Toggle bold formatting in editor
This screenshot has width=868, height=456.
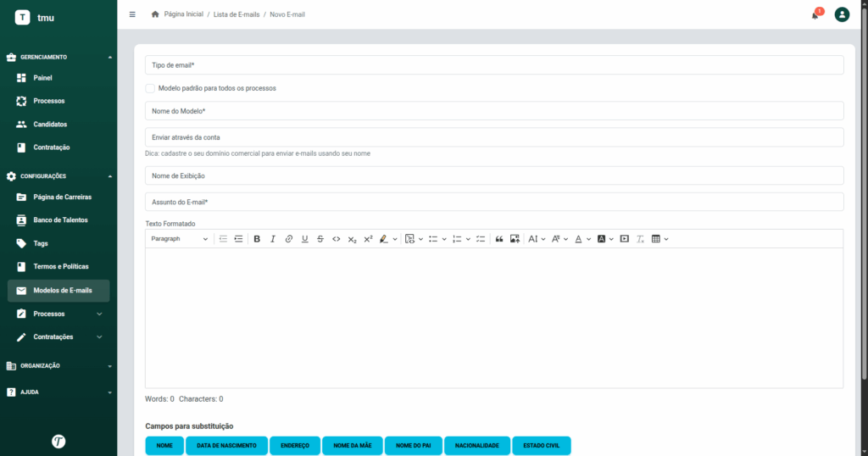257,239
